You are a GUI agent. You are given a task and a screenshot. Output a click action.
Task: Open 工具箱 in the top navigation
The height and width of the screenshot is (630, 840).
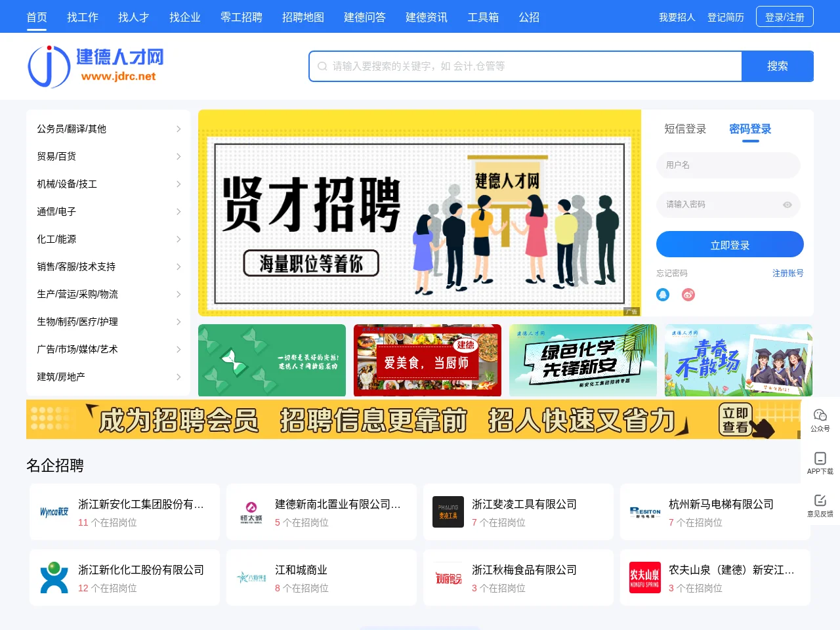[x=483, y=17]
